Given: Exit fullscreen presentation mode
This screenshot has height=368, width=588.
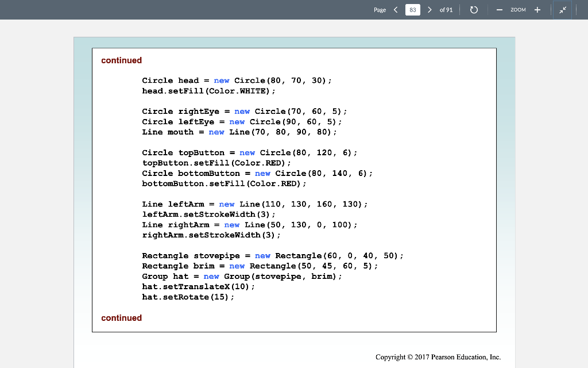Looking at the screenshot, I should pos(562,9).
